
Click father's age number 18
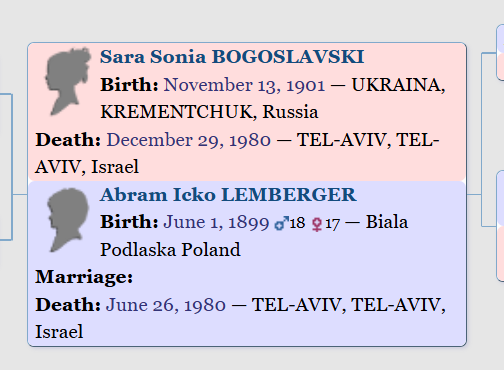(x=297, y=223)
